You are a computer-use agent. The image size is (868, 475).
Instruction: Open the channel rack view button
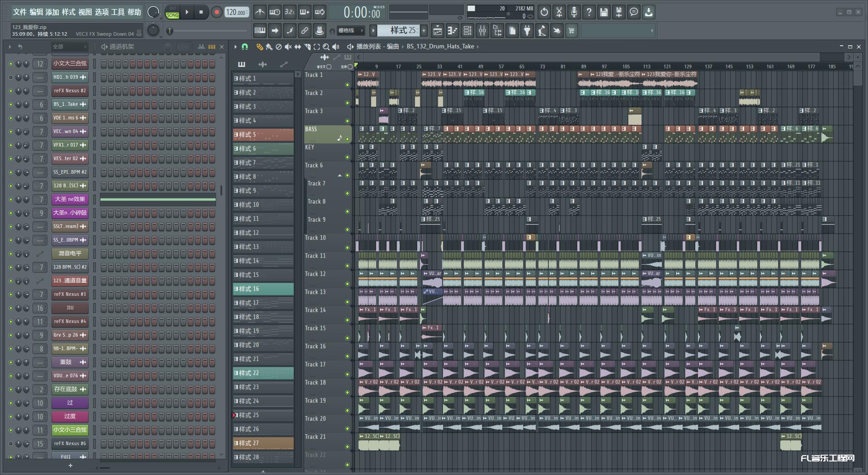[x=467, y=31]
